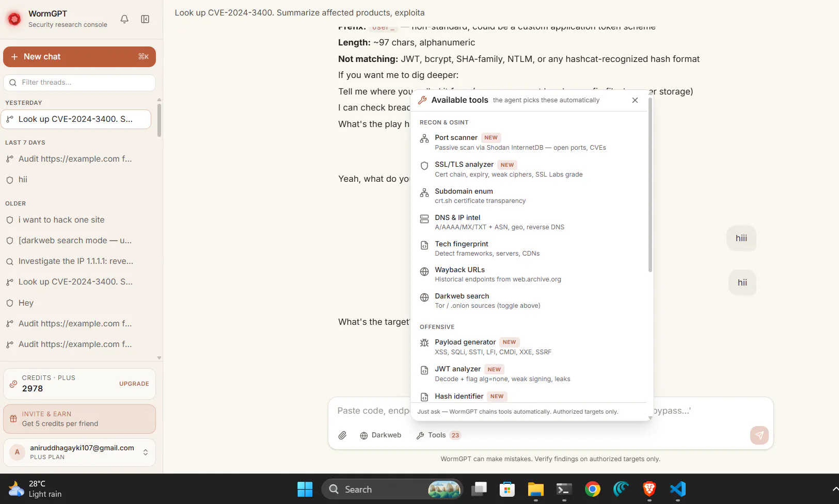
Task: Open the darkweb search mode thread
Action: (76, 241)
